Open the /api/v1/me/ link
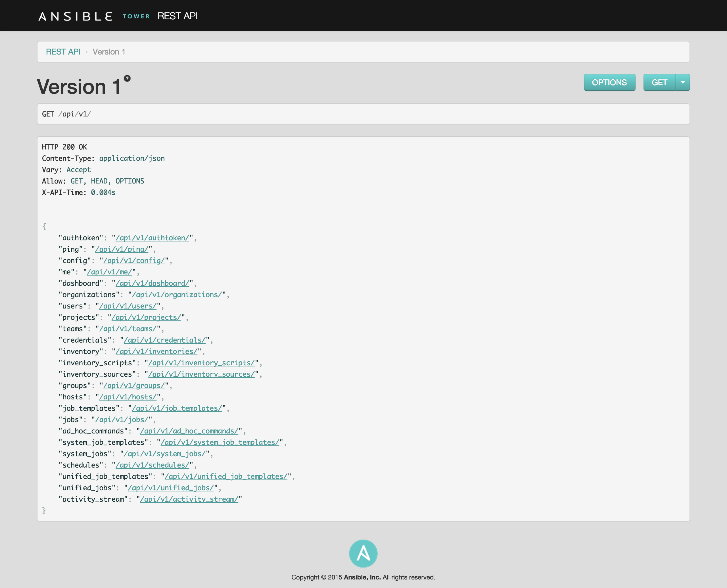This screenshot has width=727, height=588. [x=109, y=272]
